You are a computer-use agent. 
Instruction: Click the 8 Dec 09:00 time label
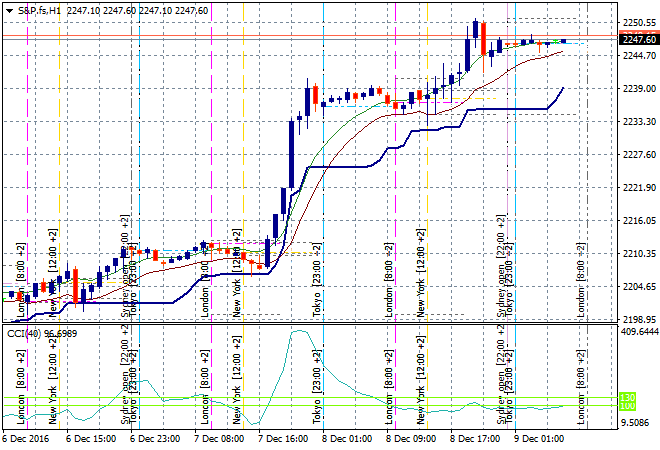[x=408, y=438]
